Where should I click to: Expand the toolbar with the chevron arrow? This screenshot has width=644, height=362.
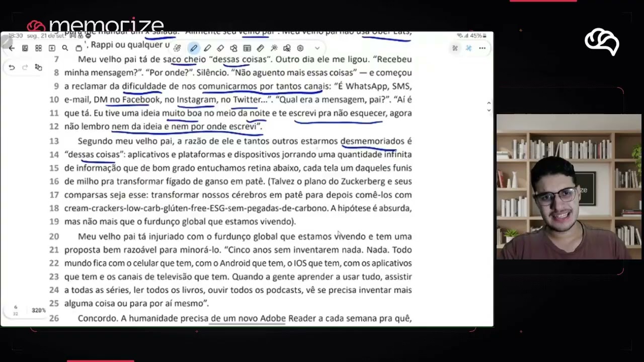pyautogui.click(x=317, y=48)
